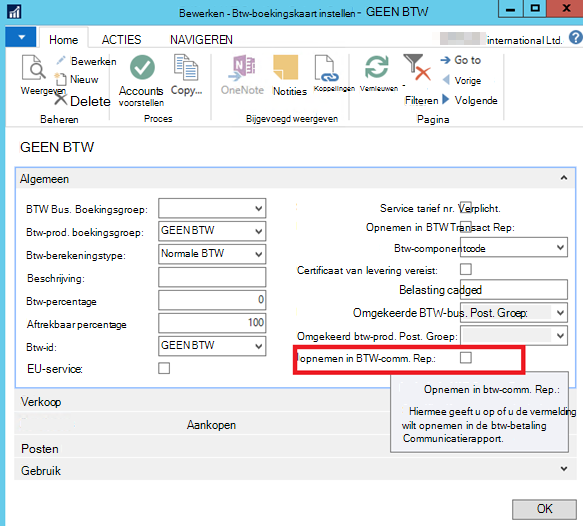Screen dimensions: 583x526
Task: Open Btw-berekeningstype dropdown
Action: coord(258,254)
